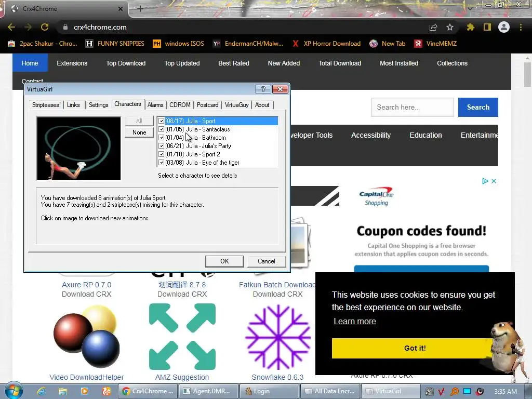Uncheck the Julia - Santaclaus checkbox
This screenshot has height=399, width=532.
point(162,129)
